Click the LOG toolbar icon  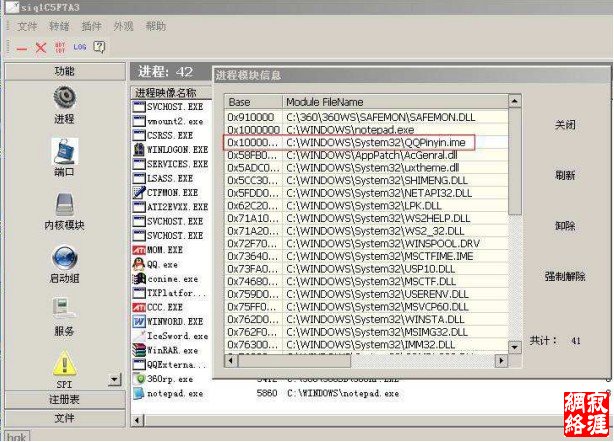79,47
